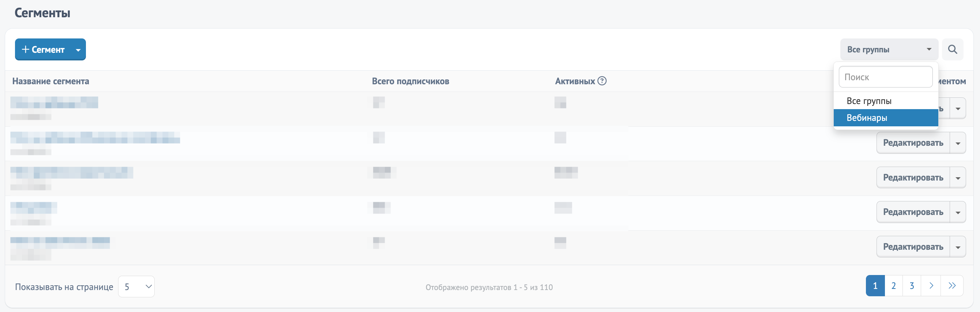Go to next page arrow
This screenshot has width=980, height=312.
click(931, 286)
